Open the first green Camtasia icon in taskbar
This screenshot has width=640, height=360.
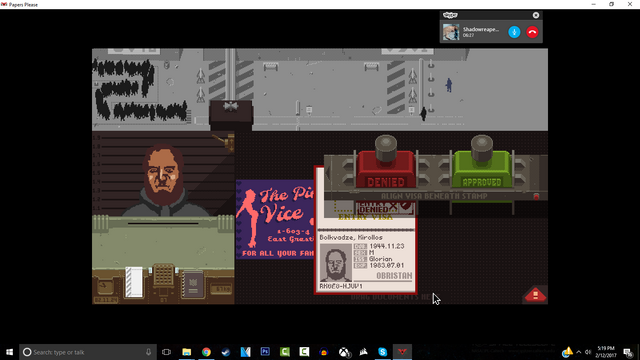point(284,352)
